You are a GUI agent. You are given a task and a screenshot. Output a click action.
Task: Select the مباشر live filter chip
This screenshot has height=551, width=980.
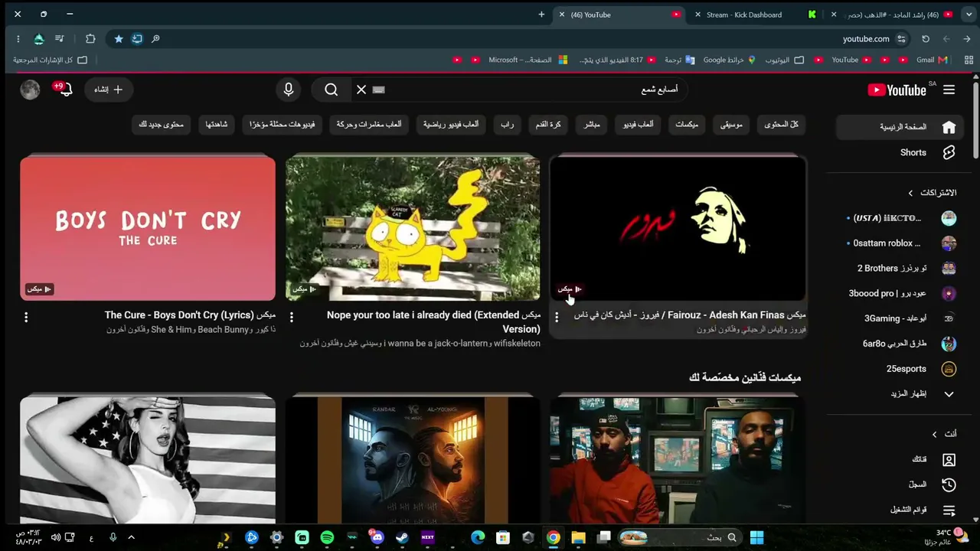click(592, 124)
